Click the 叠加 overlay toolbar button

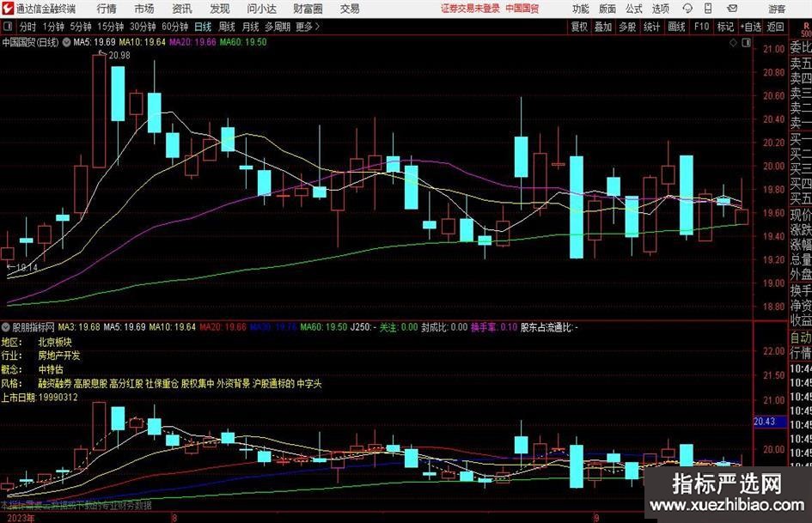point(603,27)
